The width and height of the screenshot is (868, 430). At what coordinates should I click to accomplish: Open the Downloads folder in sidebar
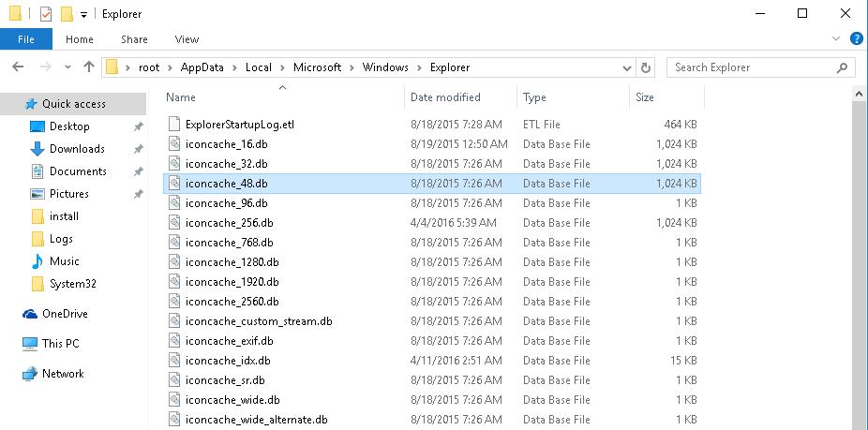[76, 149]
